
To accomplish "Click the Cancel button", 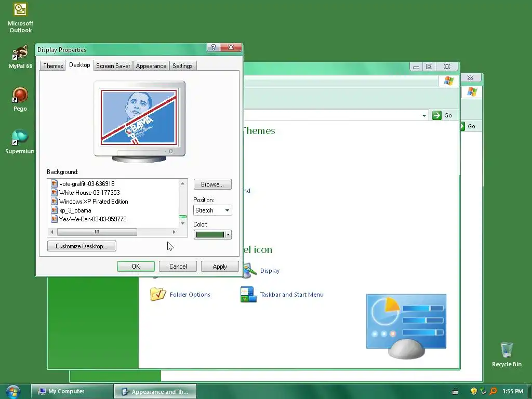I will click(178, 267).
